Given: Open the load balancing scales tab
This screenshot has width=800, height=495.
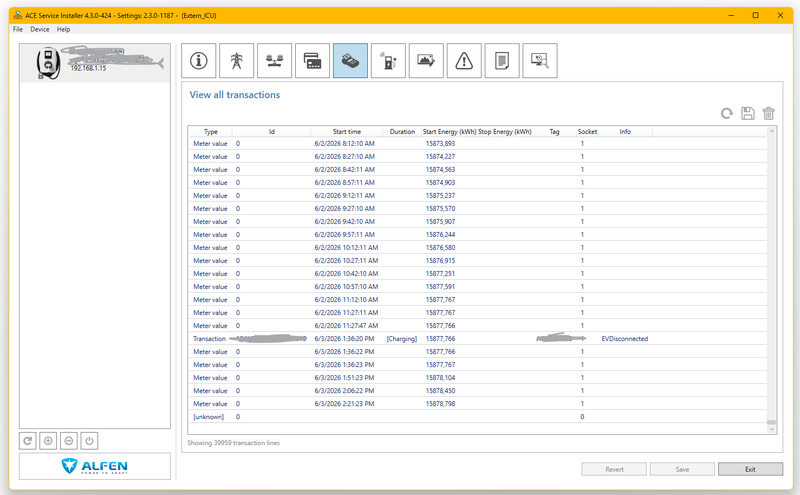Looking at the screenshot, I should pos(274,61).
